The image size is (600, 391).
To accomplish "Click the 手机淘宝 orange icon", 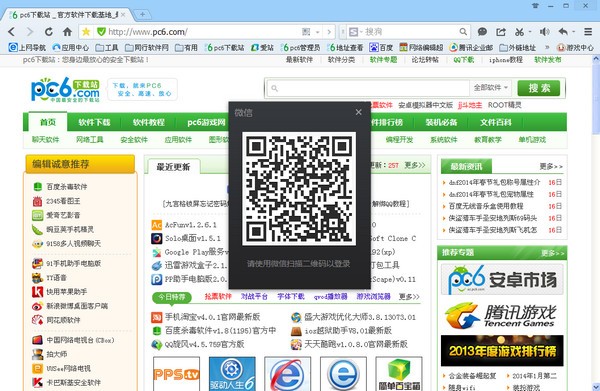I will (x=157, y=317).
